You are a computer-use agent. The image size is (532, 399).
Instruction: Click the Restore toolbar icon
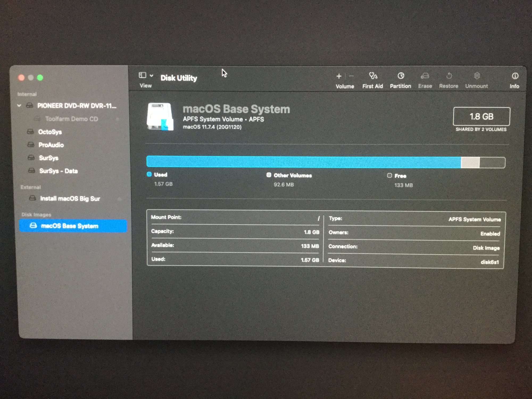click(x=449, y=76)
